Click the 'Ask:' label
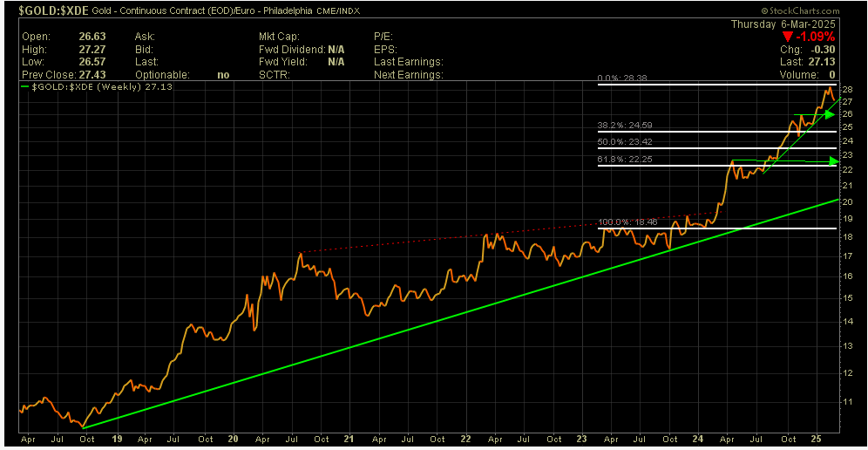Screen dimensions: 868x450 [145, 37]
